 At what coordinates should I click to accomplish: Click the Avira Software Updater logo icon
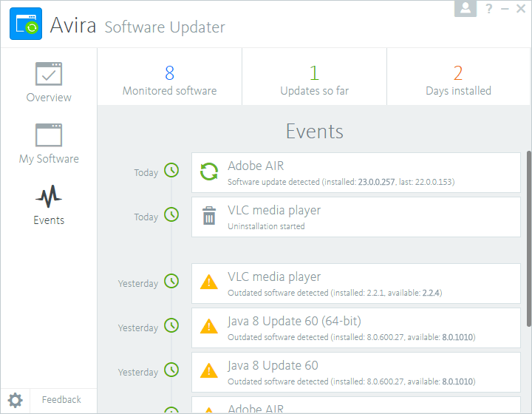coord(26,24)
